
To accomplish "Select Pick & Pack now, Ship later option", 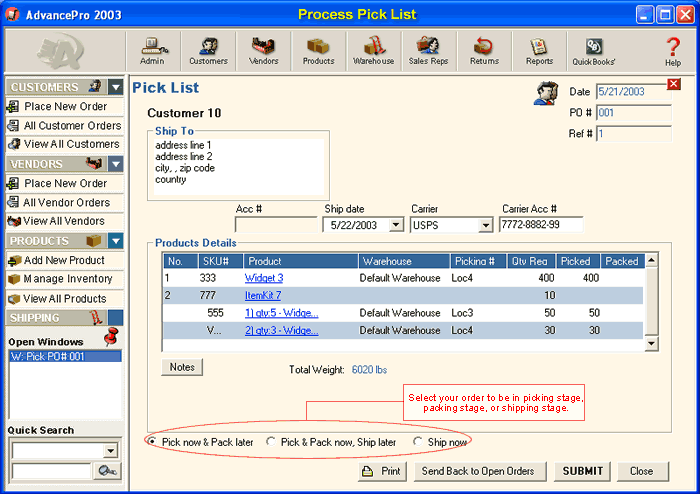I will [331, 442].
